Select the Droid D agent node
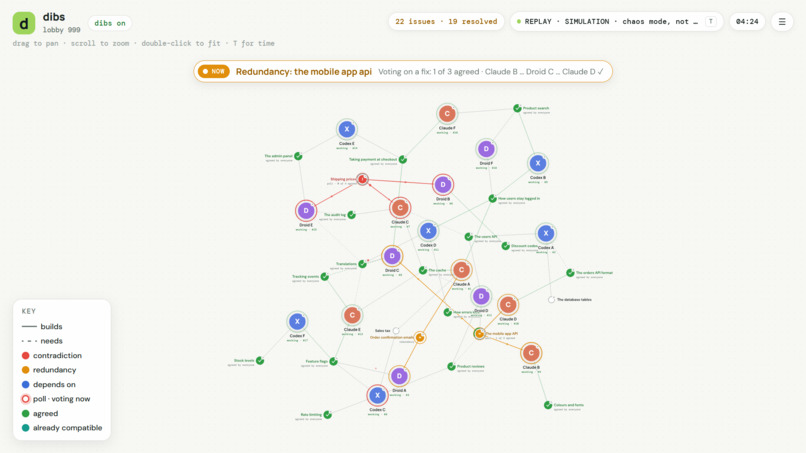 481,296
